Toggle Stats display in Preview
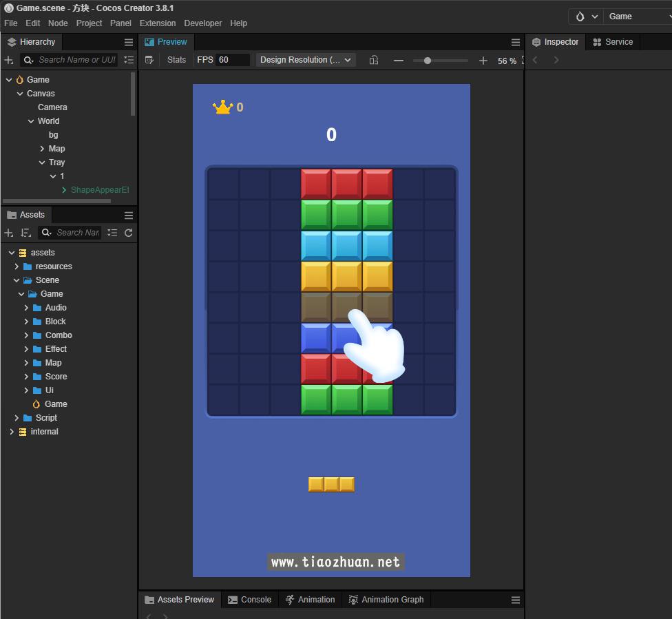 176,60
